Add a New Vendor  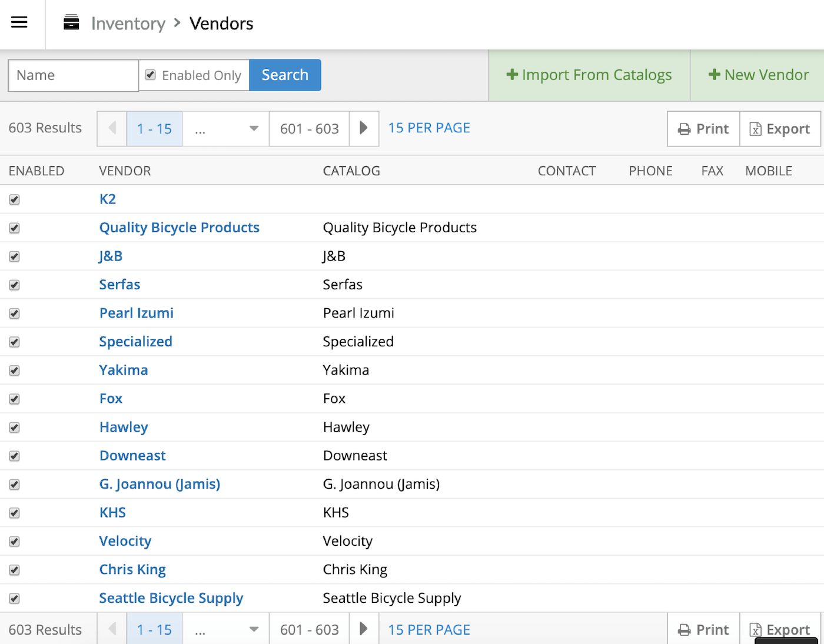(758, 75)
